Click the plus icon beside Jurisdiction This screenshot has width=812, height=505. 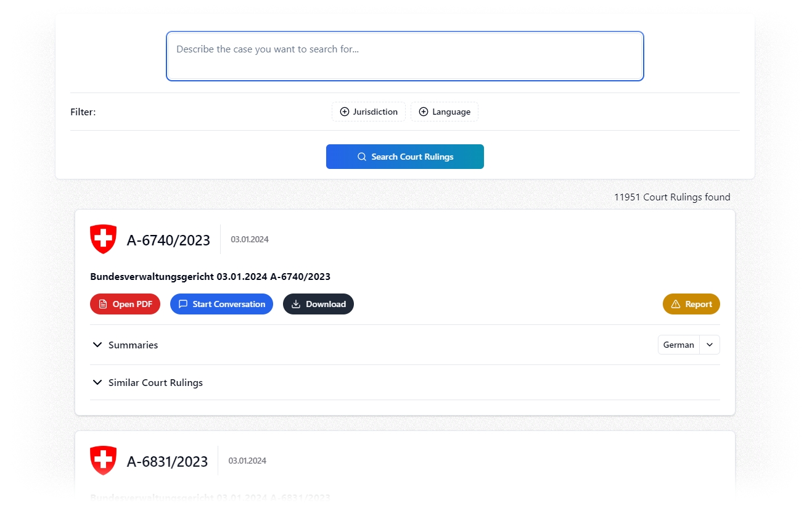[x=345, y=112]
